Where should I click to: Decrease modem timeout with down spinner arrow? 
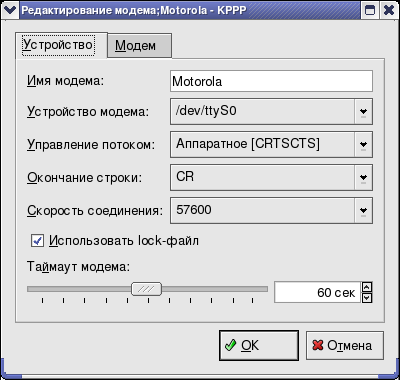tap(367, 298)
